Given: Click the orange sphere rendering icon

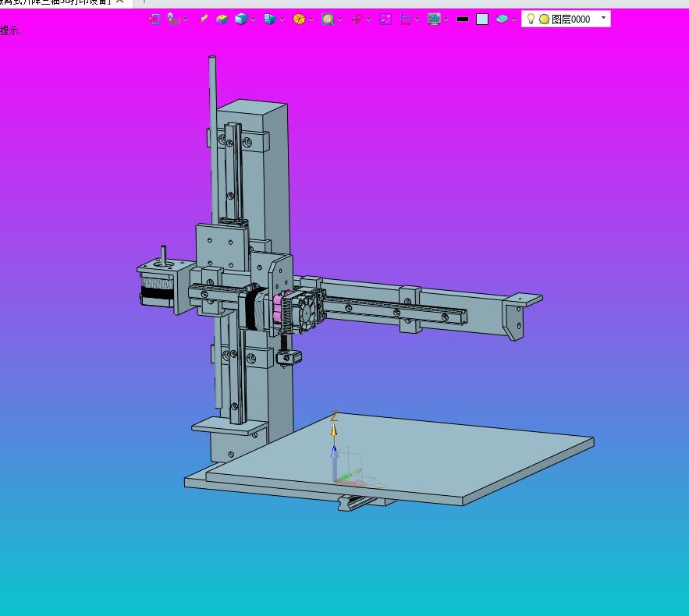Looking at the screenshot, I should tap(299, 19).
